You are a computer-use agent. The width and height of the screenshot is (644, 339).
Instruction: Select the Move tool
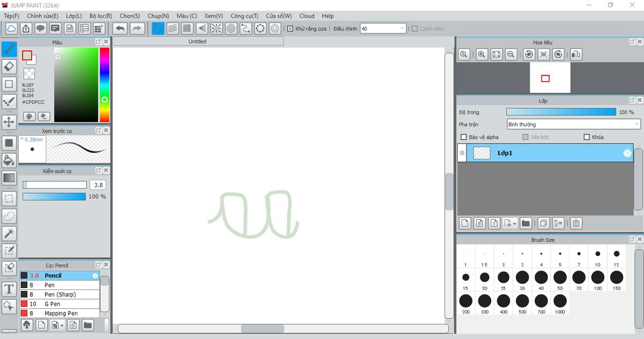point(9,121)
